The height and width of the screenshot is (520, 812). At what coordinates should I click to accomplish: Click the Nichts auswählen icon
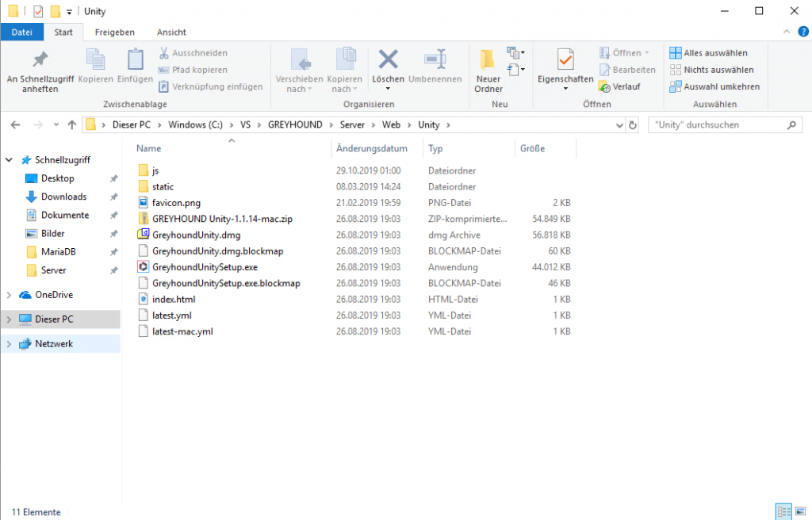pyautogui.click(x=676, y=70)
